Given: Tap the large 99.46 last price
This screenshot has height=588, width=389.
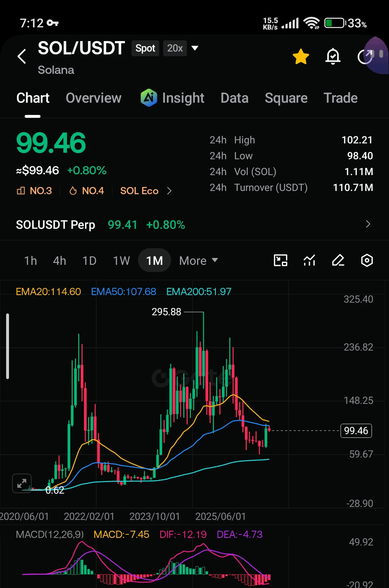Looking at the screenshot, I should 51,143.
